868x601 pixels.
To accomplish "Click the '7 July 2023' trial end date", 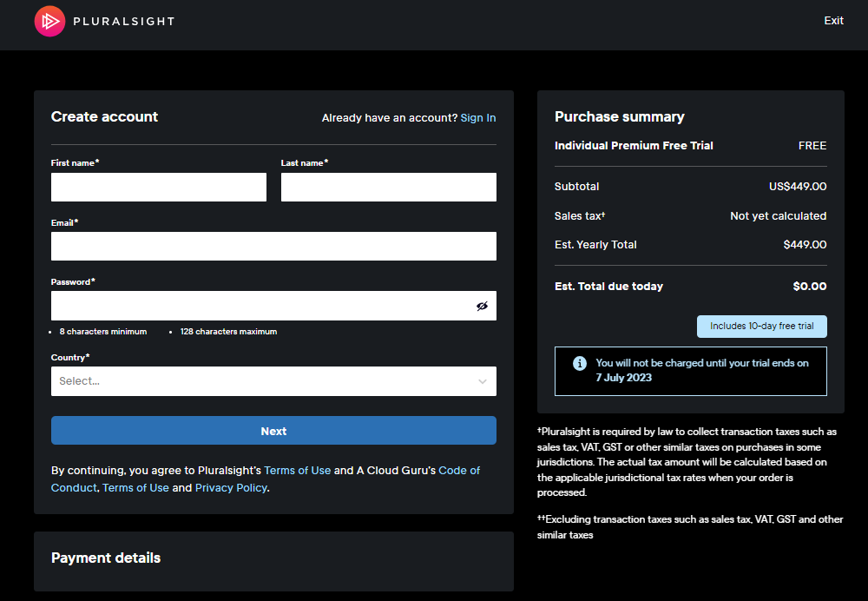I will (x=623, y=378).
